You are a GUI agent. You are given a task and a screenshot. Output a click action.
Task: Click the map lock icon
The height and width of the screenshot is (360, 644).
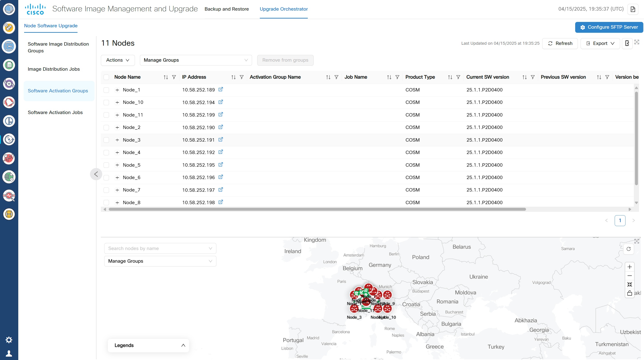(630, 293)
